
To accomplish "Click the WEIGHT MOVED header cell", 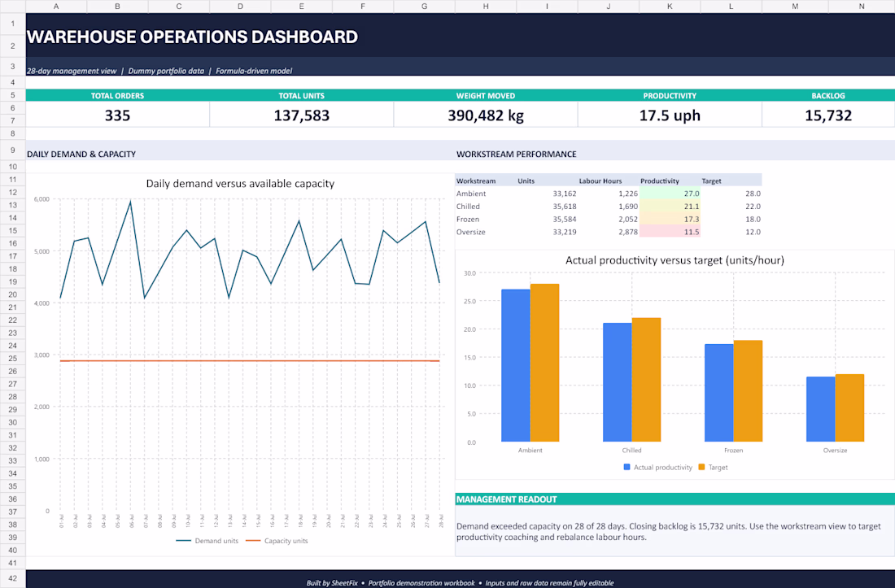I will [x=486, y=96].
